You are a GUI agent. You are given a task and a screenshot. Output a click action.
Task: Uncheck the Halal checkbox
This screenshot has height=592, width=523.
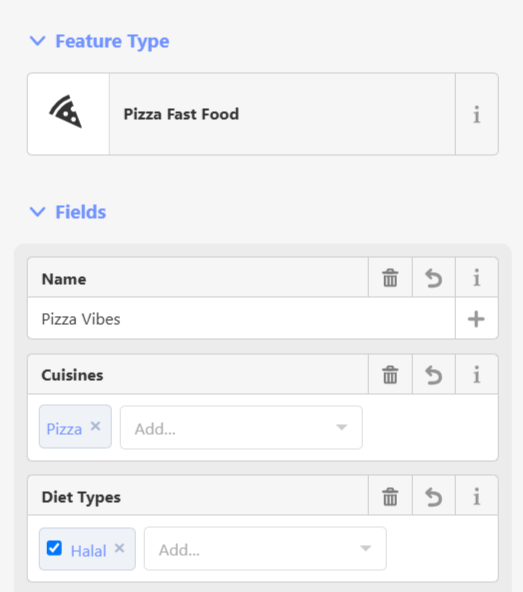(54, 548)
